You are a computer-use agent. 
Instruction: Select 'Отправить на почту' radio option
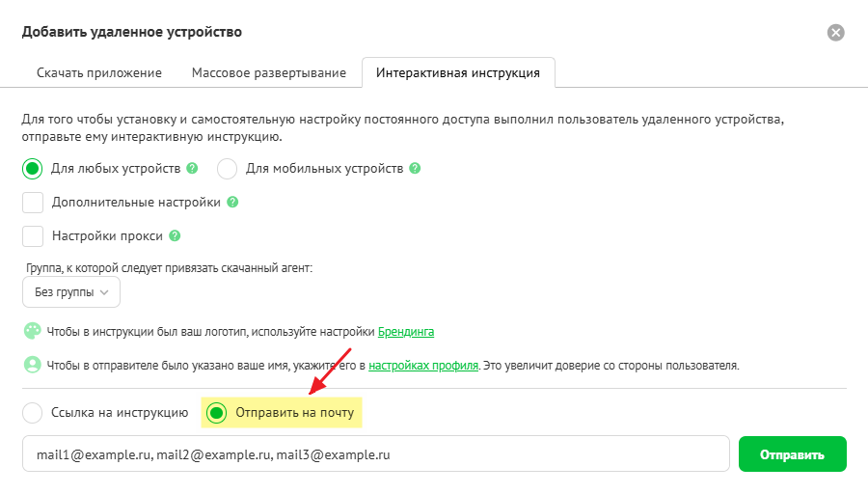pyautogui.click(x=218, y=414)
